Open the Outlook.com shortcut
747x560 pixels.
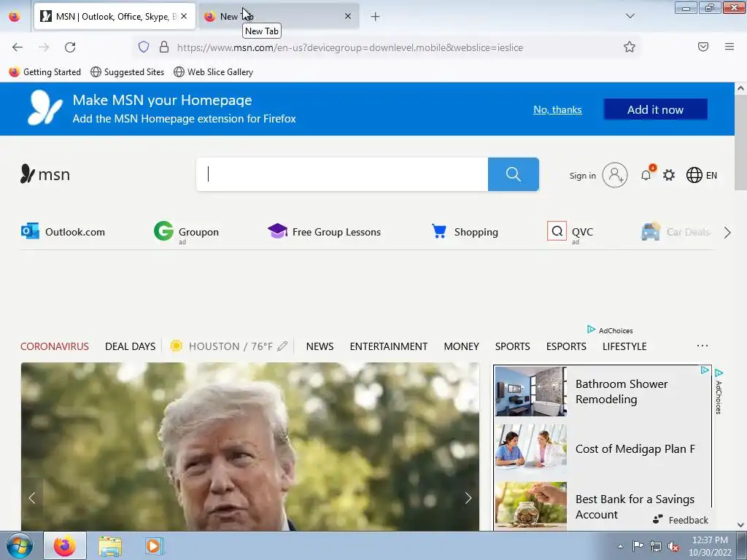[x=63, y=232]
